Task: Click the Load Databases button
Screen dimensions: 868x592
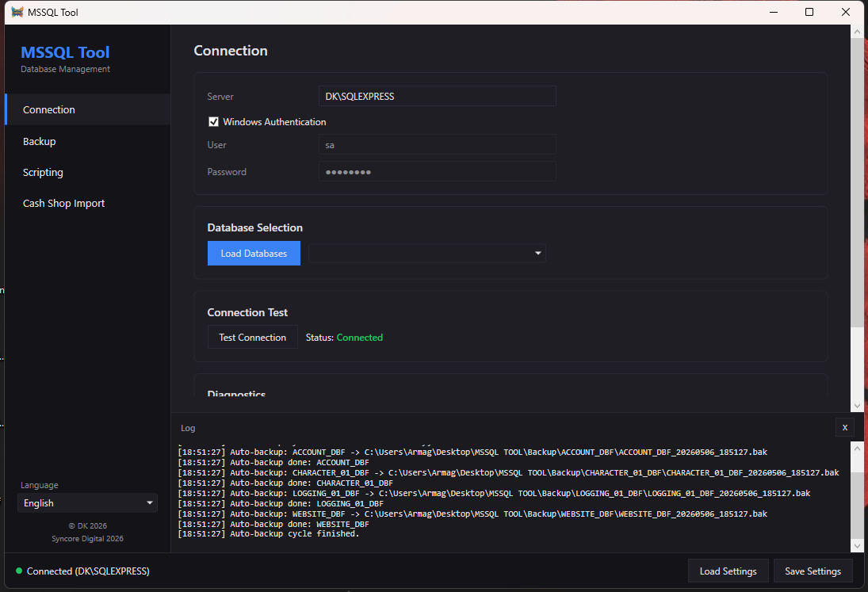Action: [254, 254]
